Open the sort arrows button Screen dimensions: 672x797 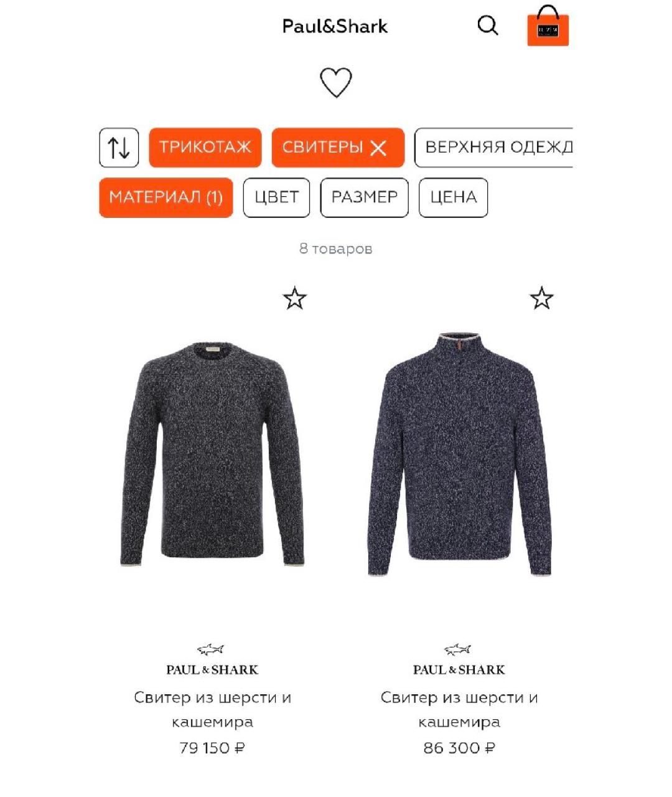tap(119, 148)
